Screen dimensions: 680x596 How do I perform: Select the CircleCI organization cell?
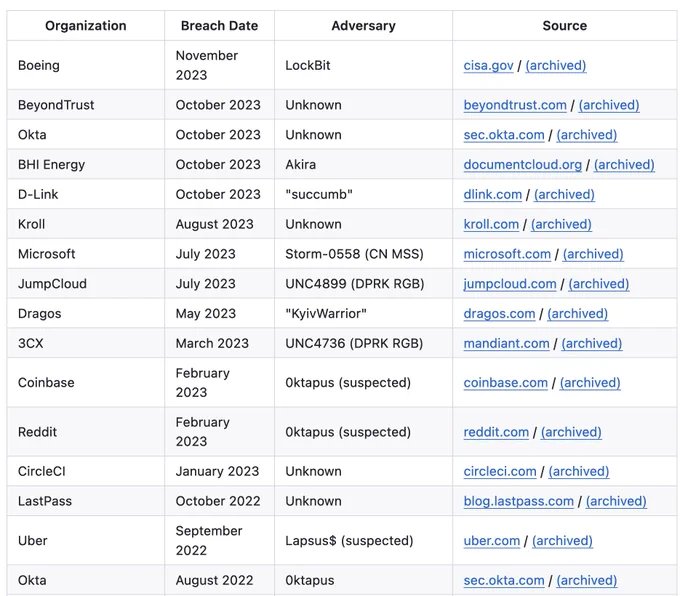pyautogui.click(x=86, y=472)
